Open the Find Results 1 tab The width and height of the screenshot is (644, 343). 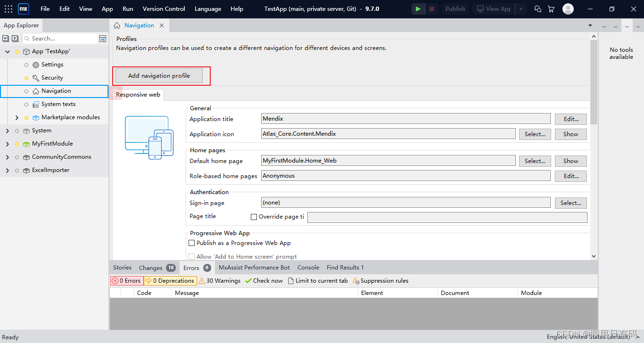click(345, 268)
